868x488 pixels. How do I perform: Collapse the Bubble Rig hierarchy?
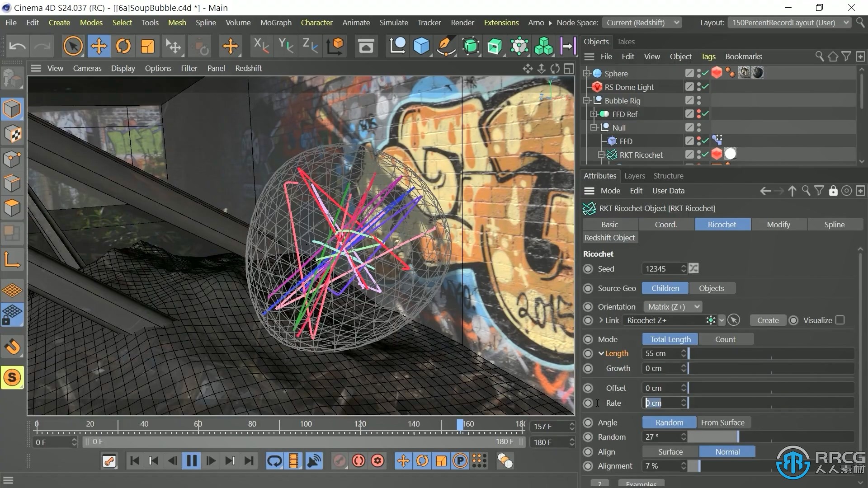click(587, 100)
